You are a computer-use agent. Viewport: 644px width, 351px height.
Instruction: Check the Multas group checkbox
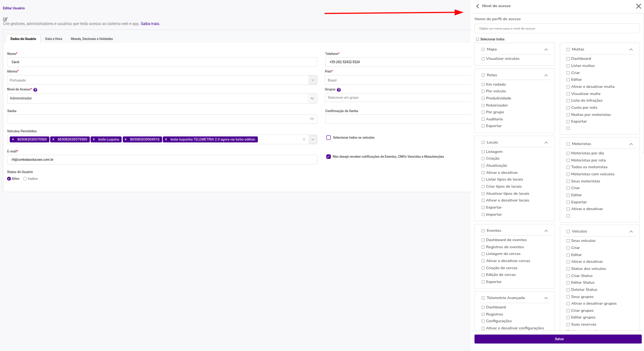[x=568, y=49]
